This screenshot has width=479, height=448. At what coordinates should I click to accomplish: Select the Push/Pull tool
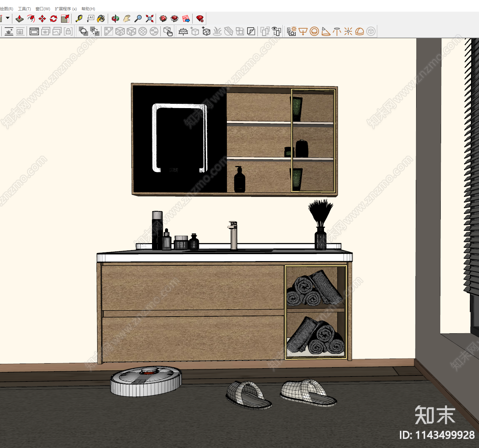pyautogui.click(x=20, y=19)
